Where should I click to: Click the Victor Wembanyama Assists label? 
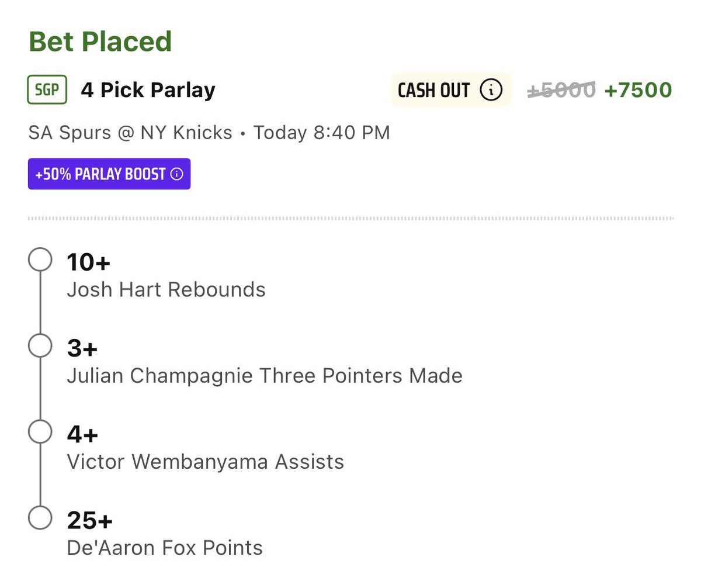click(206, 462)
